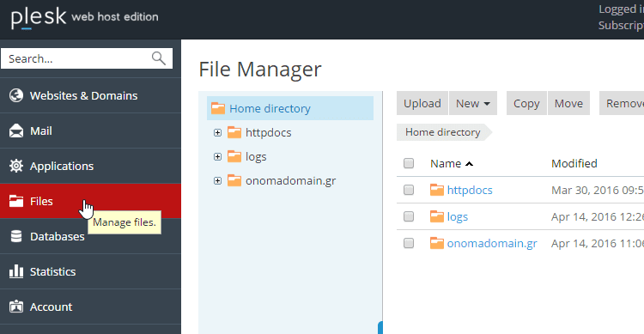Open the onomadomain.gr folder link
Viewport: 644px width, 334px height.
pos(492,243)
